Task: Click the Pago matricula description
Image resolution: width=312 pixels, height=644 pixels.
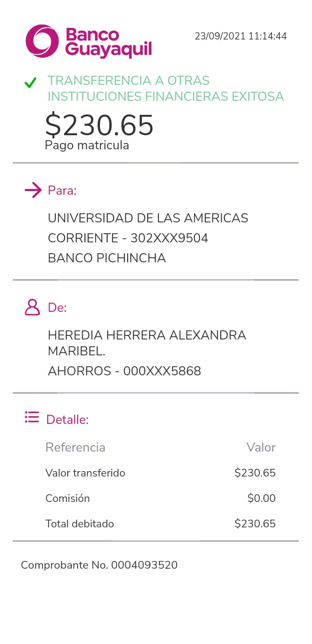Action: click(x=87, y=146)
